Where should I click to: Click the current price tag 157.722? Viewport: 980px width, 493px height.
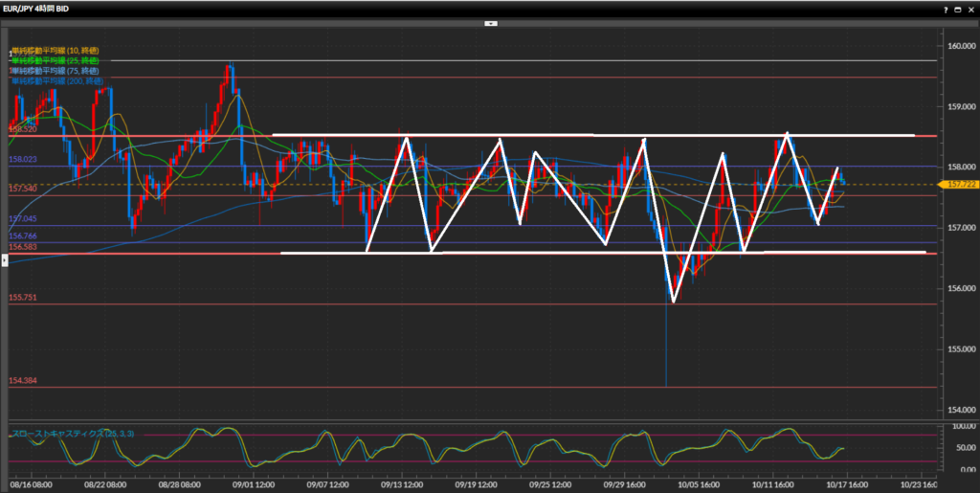(x=957, y=184)
